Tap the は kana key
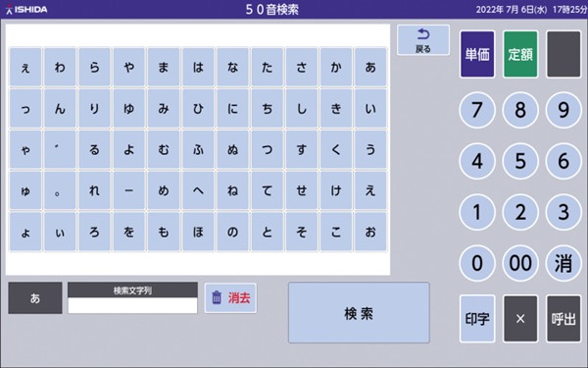 [198, 67]
